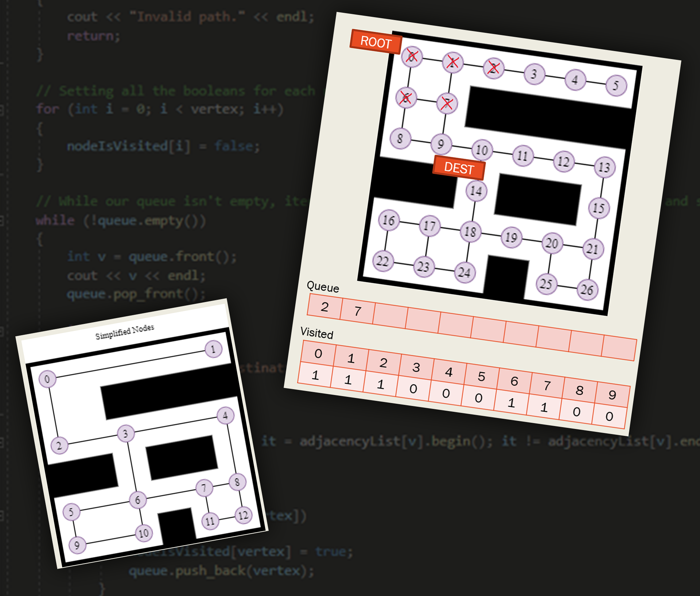Screen dimensions: 700x596
Task: Click the Visited value under index 7
Action: (x=544, y=407)
